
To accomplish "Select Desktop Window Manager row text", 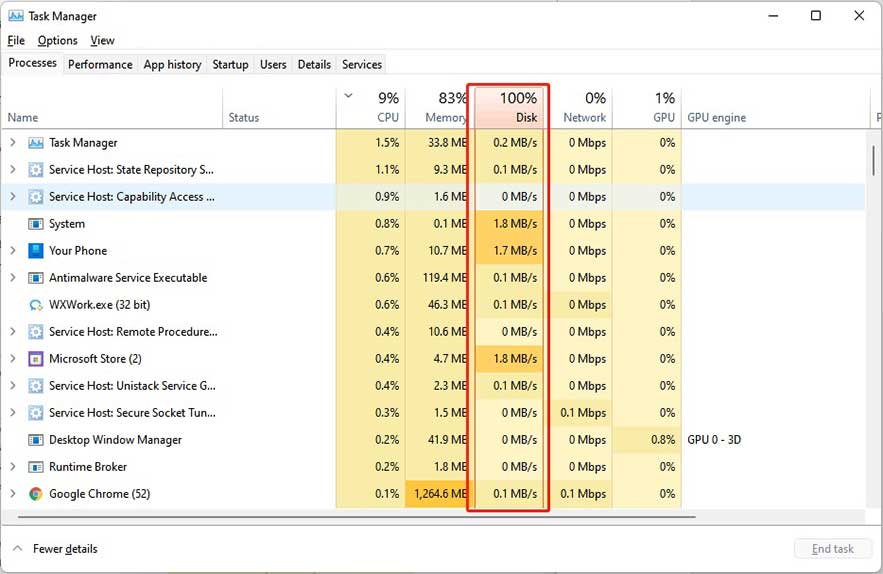I will pyautogui.click(x=115, y=440).
